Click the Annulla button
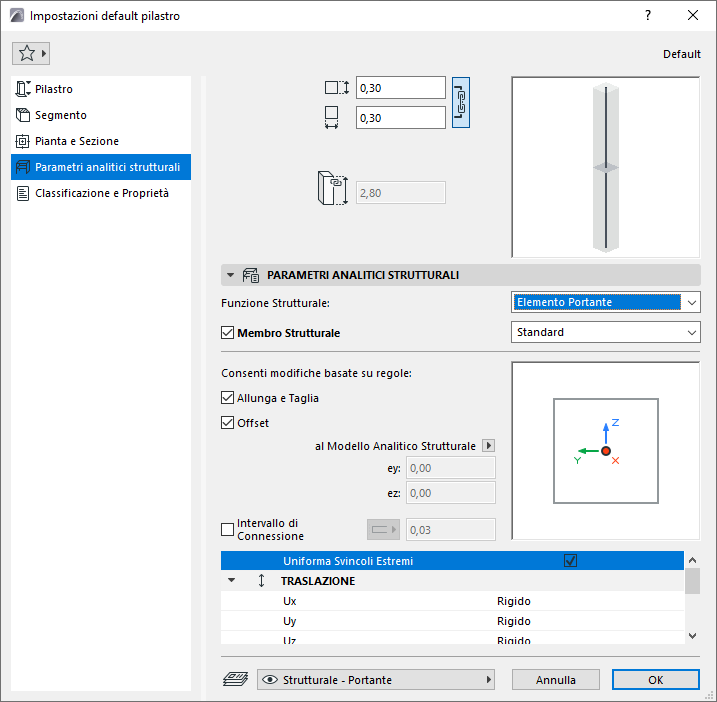The width and height of the screenshot is (717, 702). [x=556, y=680]
